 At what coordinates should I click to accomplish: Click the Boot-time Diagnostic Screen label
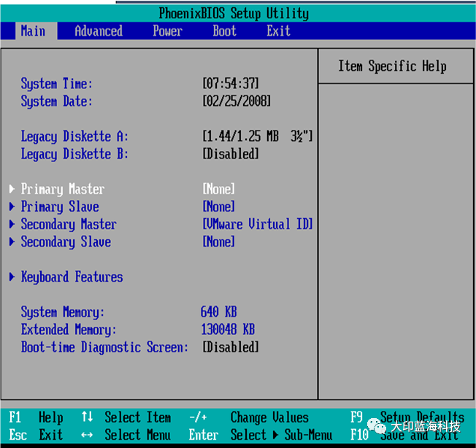coord(104,347)
